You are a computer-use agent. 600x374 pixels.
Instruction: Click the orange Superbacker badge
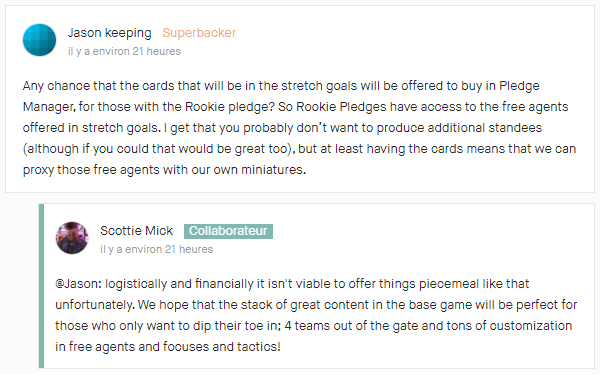[199, 33]
